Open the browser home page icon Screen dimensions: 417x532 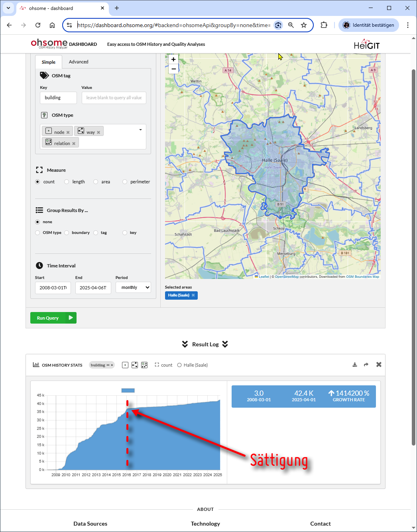52,25
